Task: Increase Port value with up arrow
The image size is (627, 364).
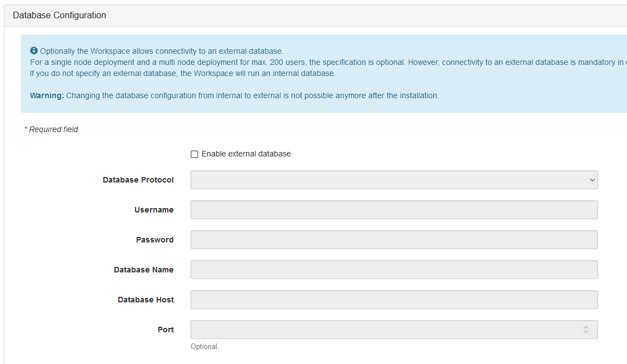Action: coord(586,327)
